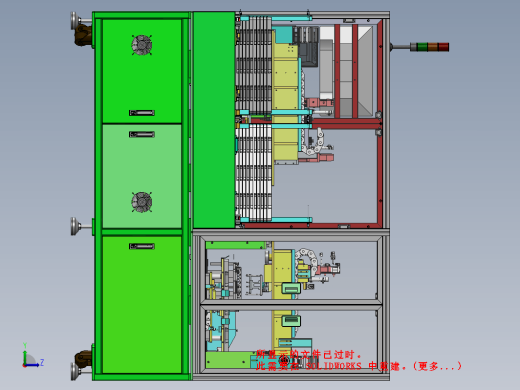Select the top-left caster wheel
The height and width of the screenshot is (390, 520).
(x=83, y=35)
